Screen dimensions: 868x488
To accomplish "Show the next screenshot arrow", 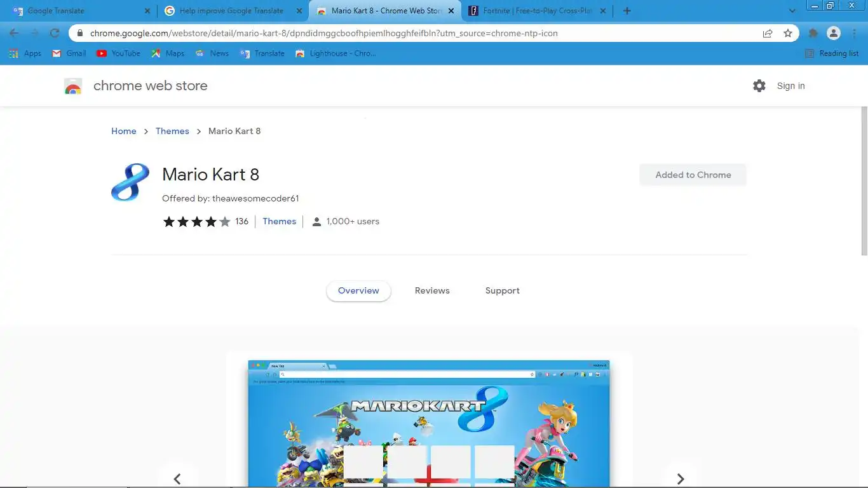I will 681,478.
